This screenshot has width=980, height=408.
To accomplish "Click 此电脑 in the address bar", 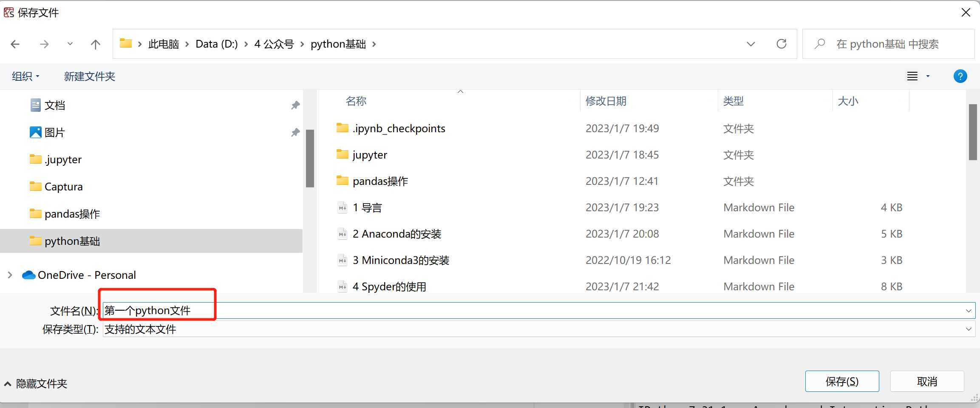I will click(163, 44).
